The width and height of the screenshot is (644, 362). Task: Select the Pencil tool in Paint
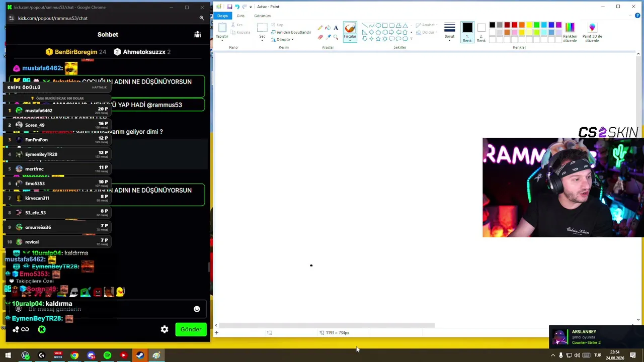[x=320, y=28]
